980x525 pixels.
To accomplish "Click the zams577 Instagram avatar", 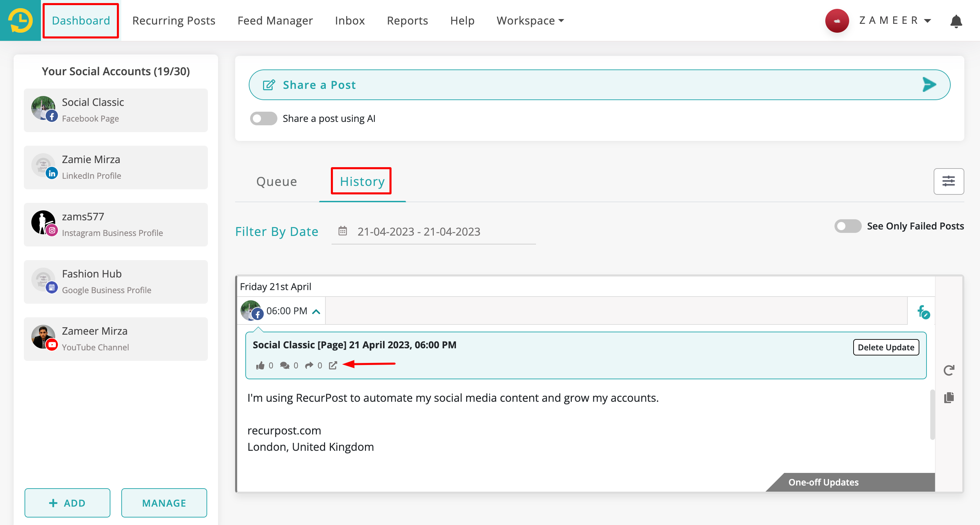I will [x=44, y=223].
